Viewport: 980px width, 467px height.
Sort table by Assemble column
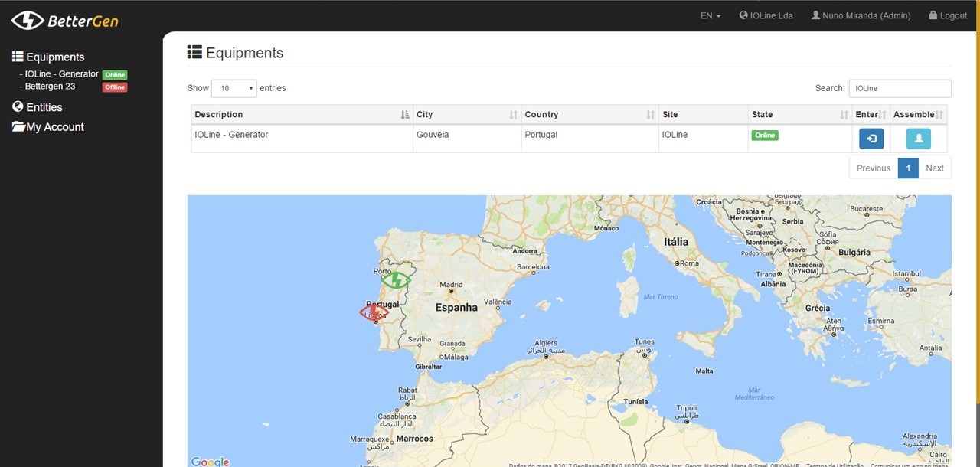click(919, 115)
